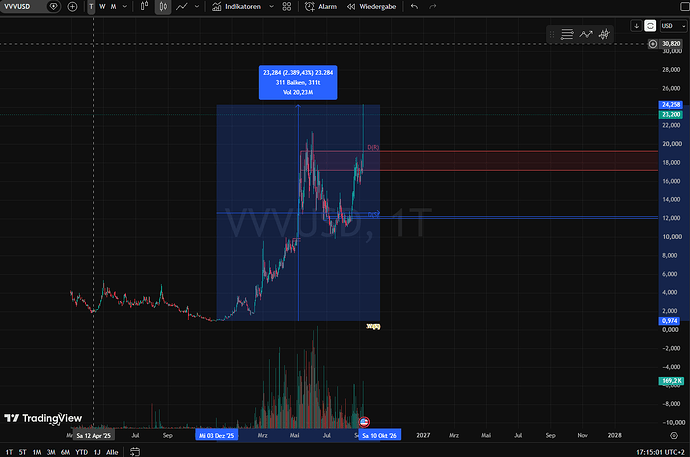Click the 28,000 price axis label

(671, 69)
